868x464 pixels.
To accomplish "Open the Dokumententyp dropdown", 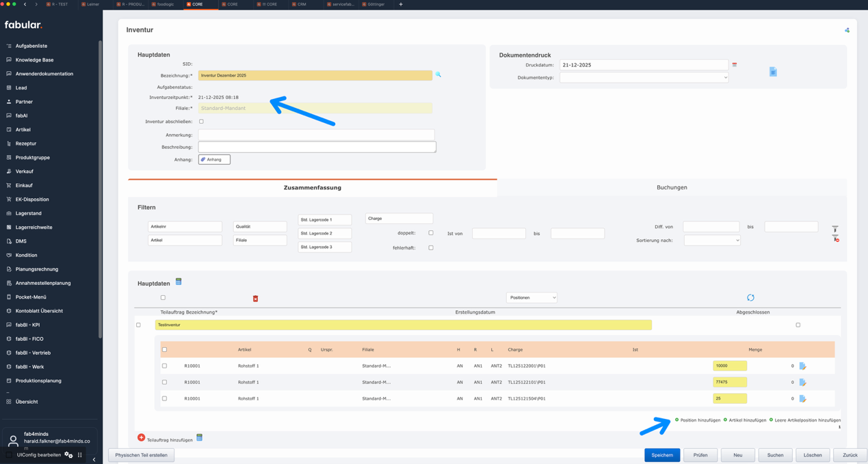I will (644, 78).
